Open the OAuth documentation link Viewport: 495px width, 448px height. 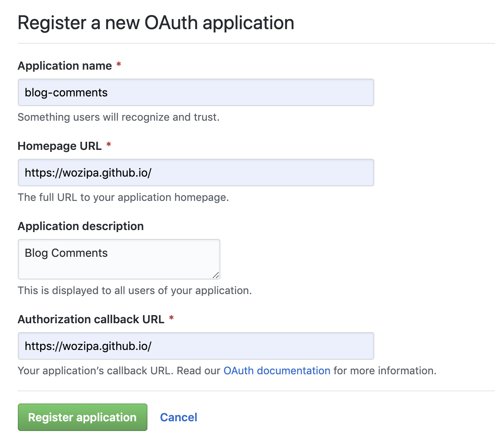tap(277, 371)
